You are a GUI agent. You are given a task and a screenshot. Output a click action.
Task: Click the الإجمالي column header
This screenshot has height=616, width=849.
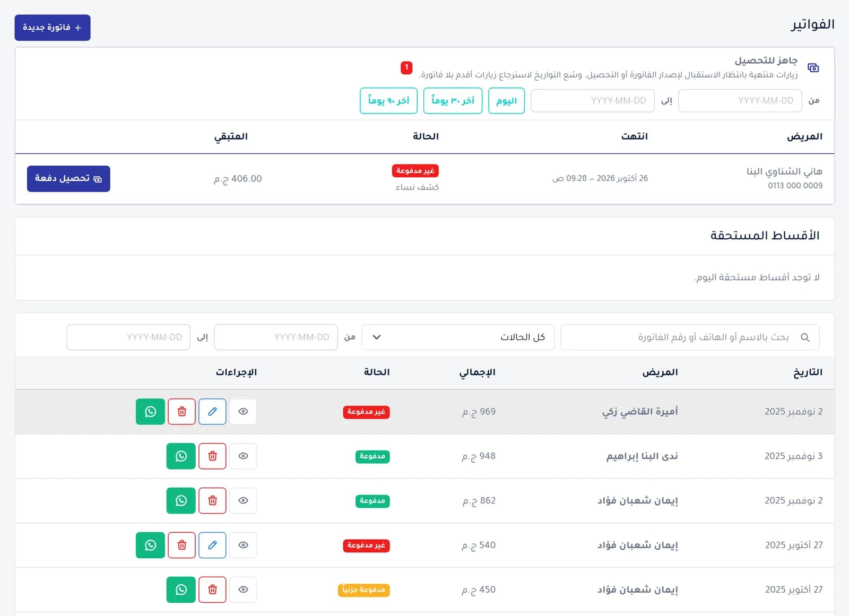tap(477, 372)
